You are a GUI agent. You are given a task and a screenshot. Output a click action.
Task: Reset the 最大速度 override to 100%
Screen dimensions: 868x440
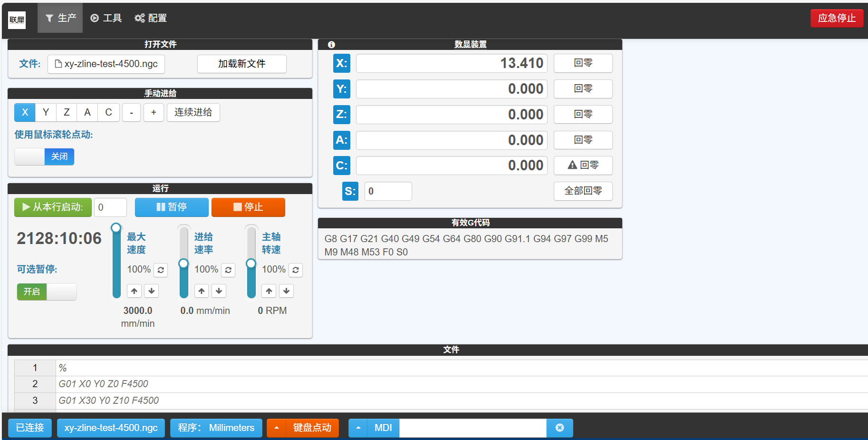pyautogui.click(x=161, y=270)
